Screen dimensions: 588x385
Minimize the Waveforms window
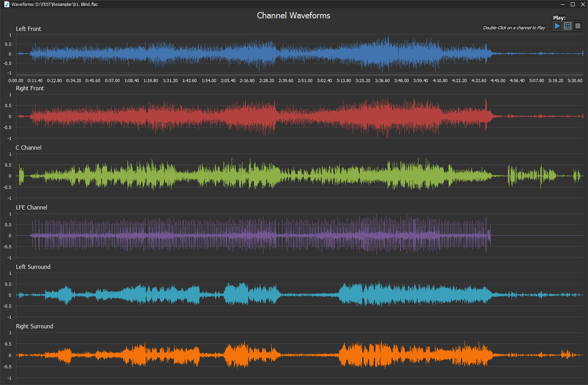tap(563, 4)
